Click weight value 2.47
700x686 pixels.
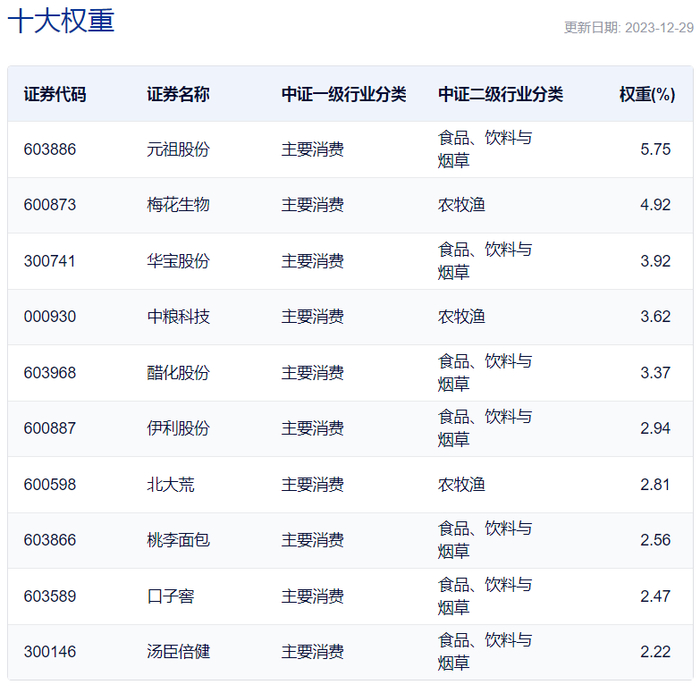[655, 596]
